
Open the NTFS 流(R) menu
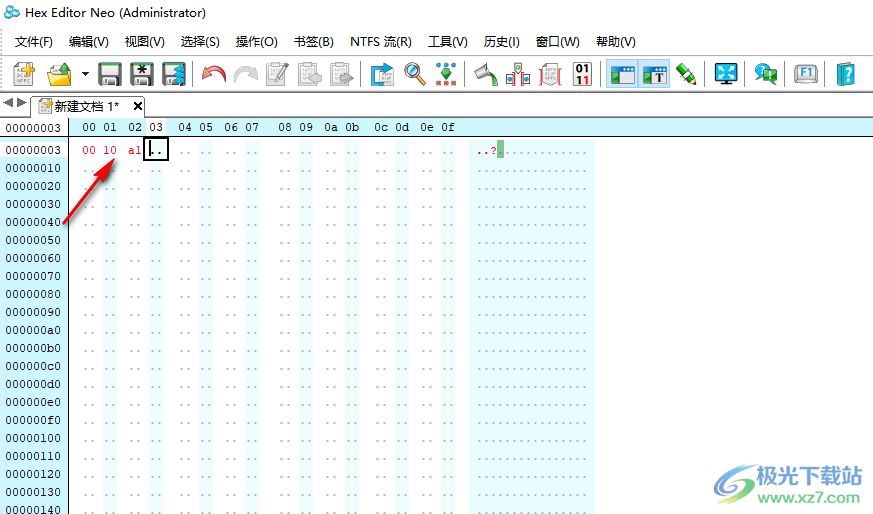pos(381,42)
